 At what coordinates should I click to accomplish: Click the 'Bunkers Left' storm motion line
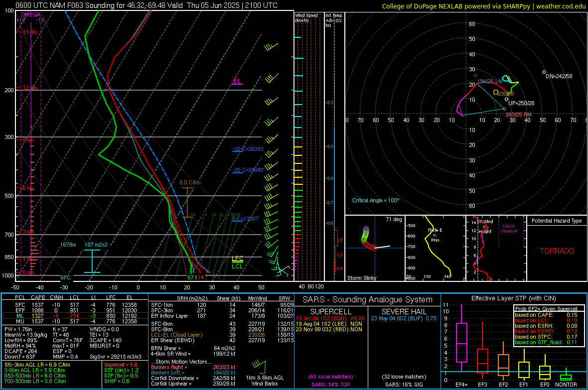193,373
